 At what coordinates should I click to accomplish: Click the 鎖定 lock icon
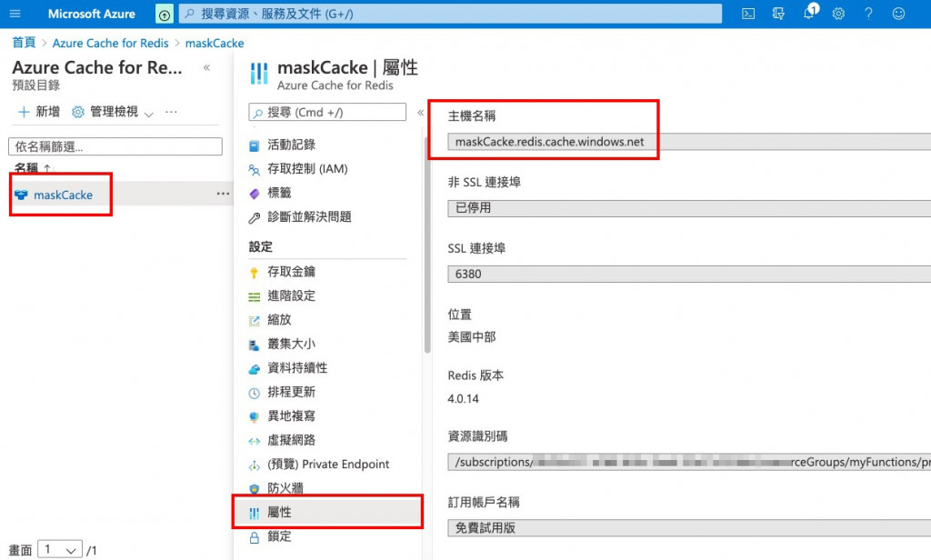(255, 537)
